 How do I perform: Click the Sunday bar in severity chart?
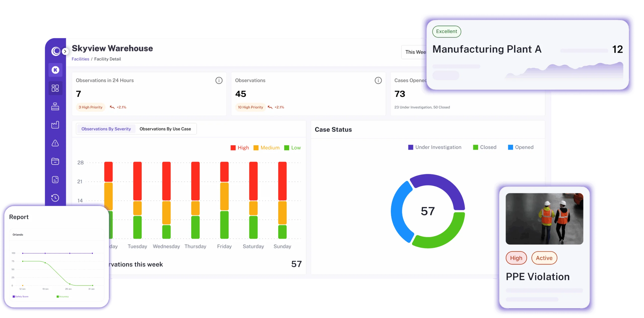tap(282, 200)
